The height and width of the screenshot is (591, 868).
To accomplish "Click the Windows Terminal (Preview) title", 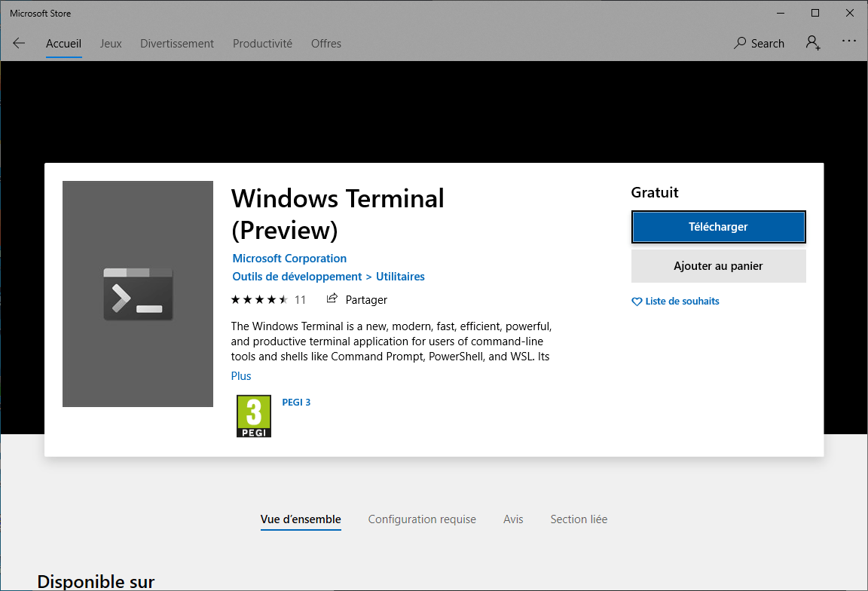I will 338,214.
